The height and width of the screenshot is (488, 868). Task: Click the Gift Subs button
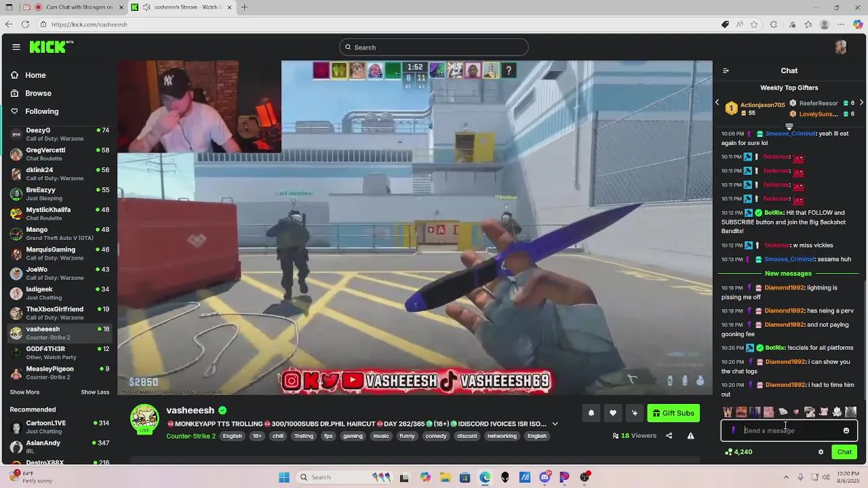tap(673, 413)
